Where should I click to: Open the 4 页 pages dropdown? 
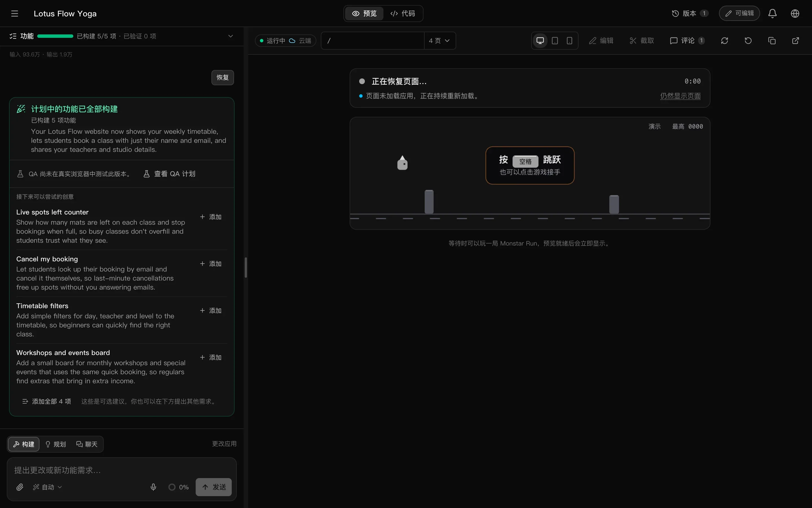point(439,41)
